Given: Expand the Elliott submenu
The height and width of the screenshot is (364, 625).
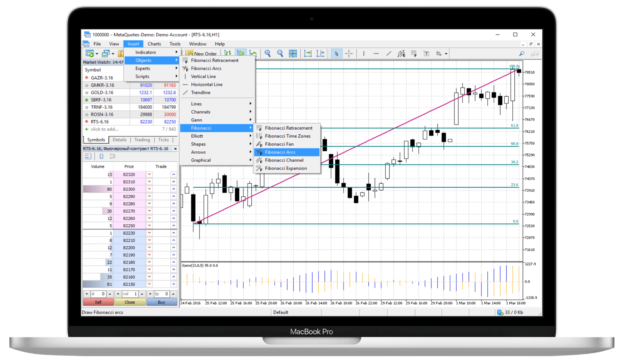Looking at the screenshot, I should (x=218, y=136).
